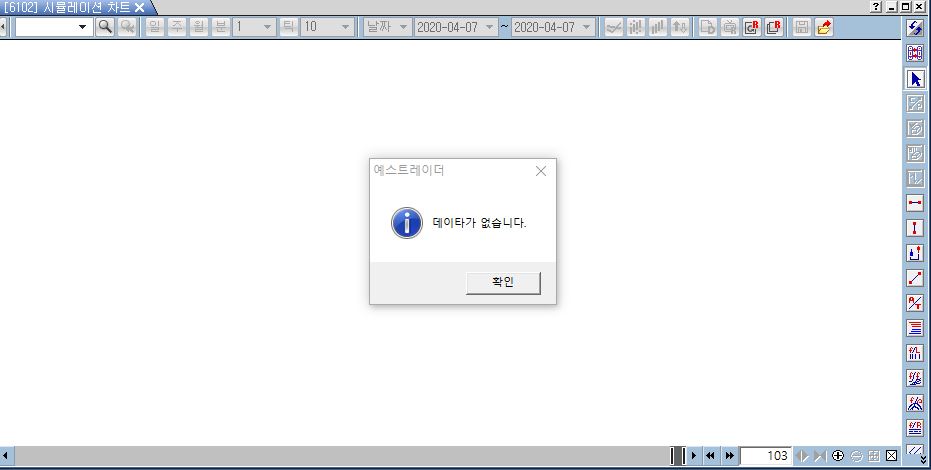The height and width of the screenshot is (470, 931).
Task: Select the vertical line drawing tool
Action: (914, 228)
